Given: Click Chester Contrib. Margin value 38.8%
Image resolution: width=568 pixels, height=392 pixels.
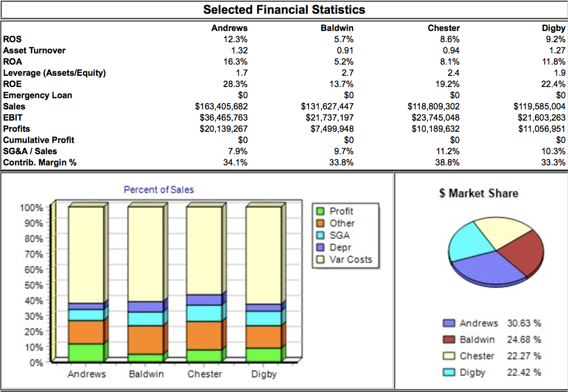Looking at the screenshot, I should [447, 163].
